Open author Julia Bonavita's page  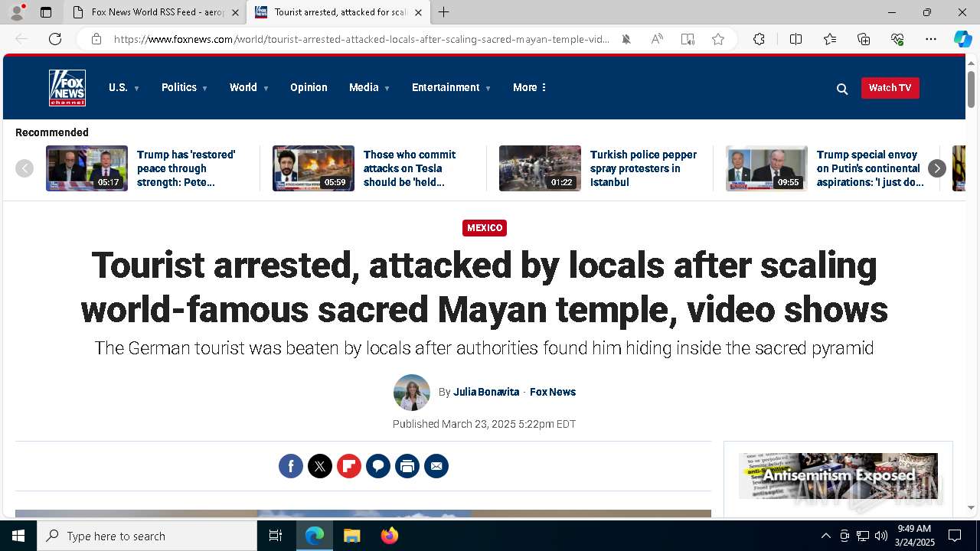pyautogui.click(x=486, y=392)
